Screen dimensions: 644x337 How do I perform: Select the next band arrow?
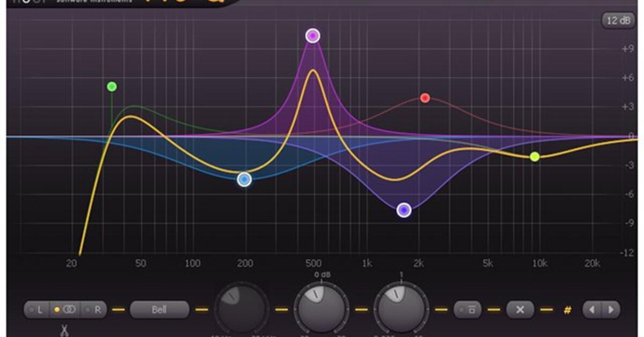(610, 310)
